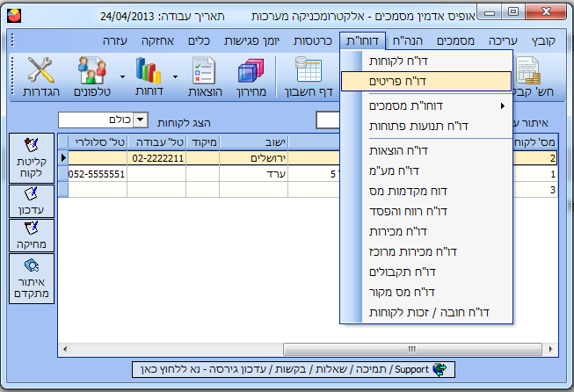Click the left scroll arrow of table

(x=65, y=349)
